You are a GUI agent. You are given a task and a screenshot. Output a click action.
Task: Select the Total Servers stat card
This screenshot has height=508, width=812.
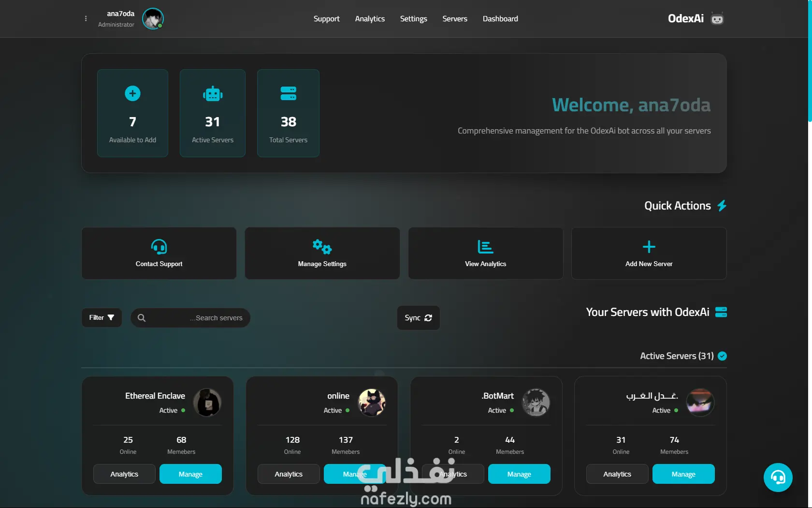[x=288, y=113]
